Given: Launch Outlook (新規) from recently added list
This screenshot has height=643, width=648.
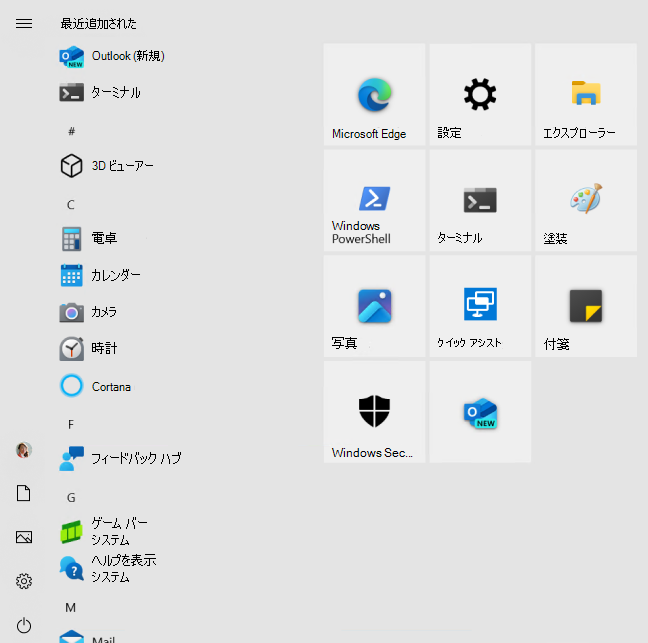Looking at the screenshot, I should 112,56.
